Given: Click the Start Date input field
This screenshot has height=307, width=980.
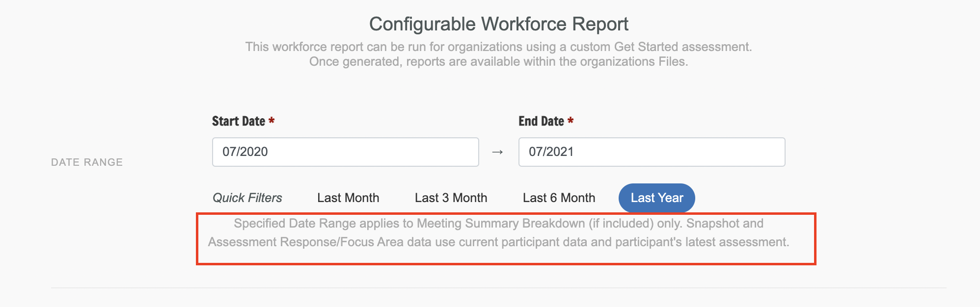Looking at the screenshot, I should [345, 152].
